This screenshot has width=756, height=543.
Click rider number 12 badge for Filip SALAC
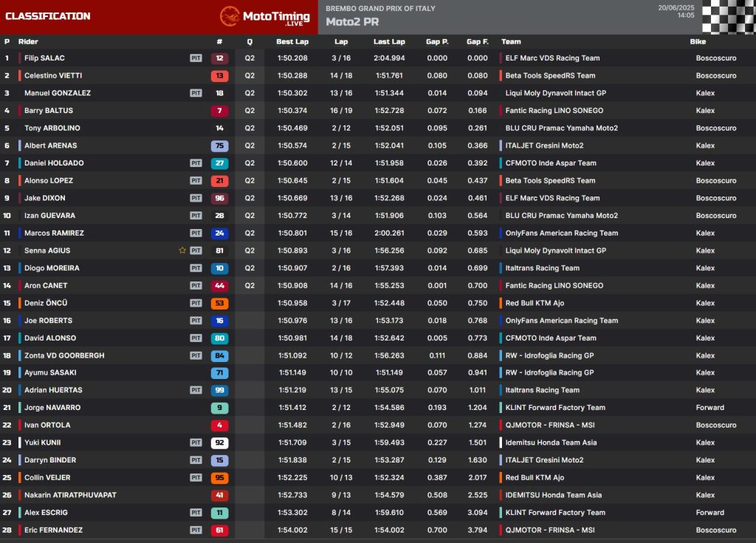[x=219, y=58]
